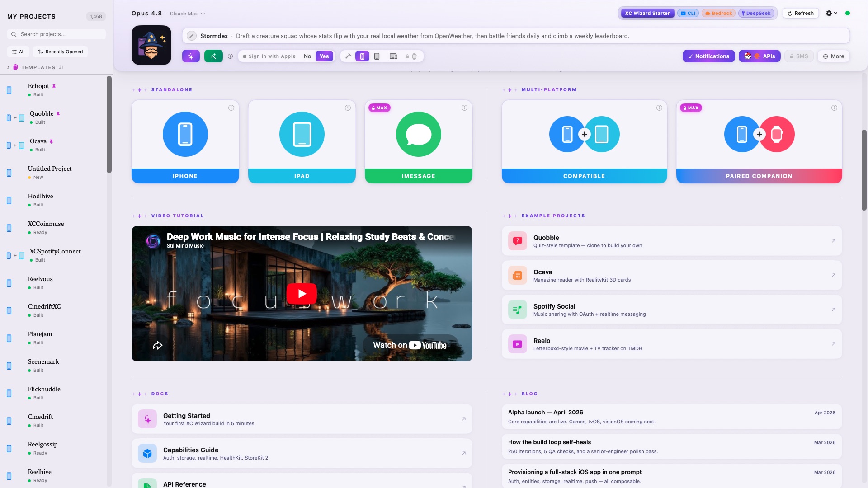Viewport: 868px width, 488px height.
Task: Open the settings gear dropdown
Action: (x=831, y=13)
